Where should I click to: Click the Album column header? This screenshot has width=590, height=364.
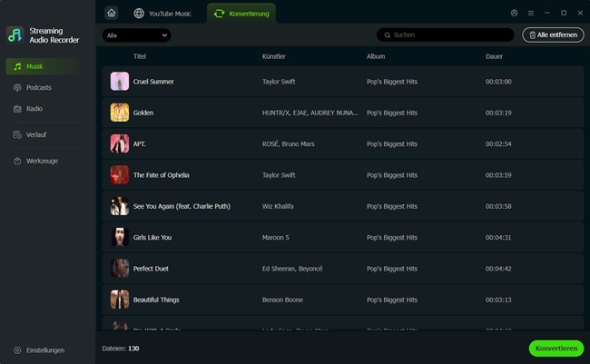click(376, 56)
